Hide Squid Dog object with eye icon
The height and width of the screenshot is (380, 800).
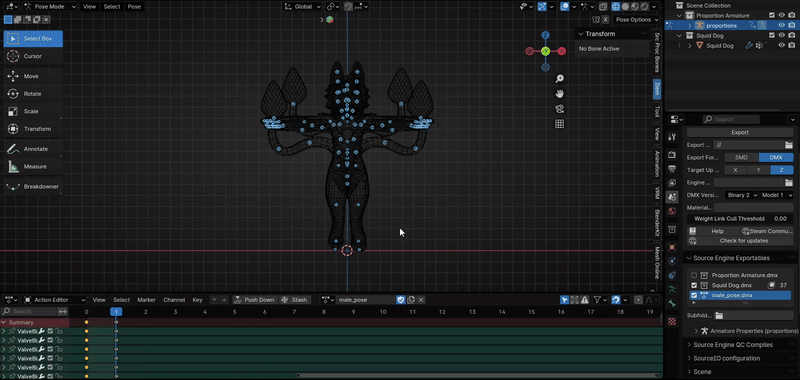781,45
